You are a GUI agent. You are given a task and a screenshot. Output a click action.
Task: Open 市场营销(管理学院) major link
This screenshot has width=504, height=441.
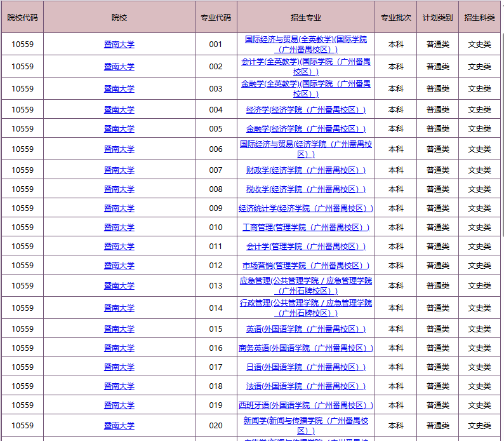[x=306, y=266]
